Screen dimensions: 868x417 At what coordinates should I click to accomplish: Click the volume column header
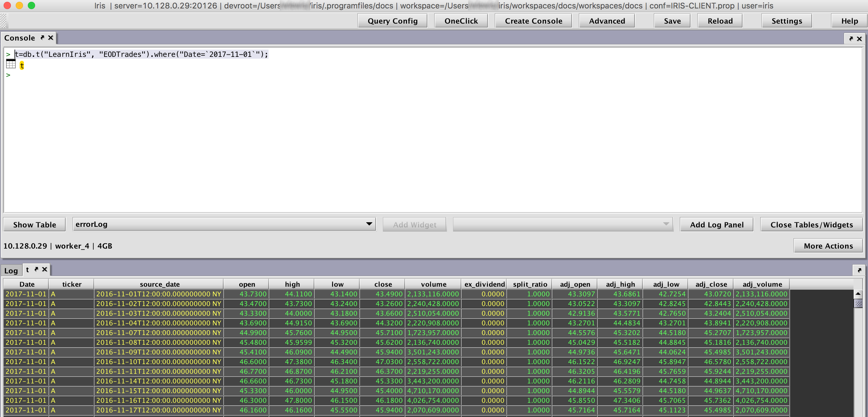pos(433,284)
